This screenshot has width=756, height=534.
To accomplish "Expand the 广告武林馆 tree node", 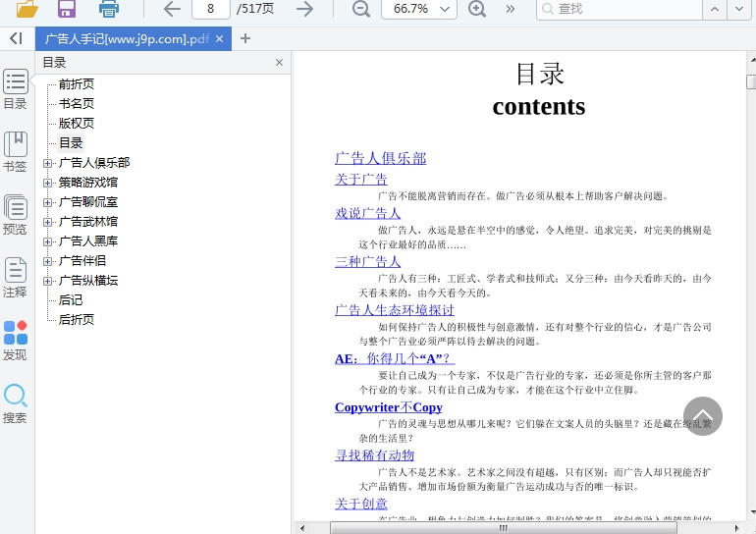I will 48,222.
